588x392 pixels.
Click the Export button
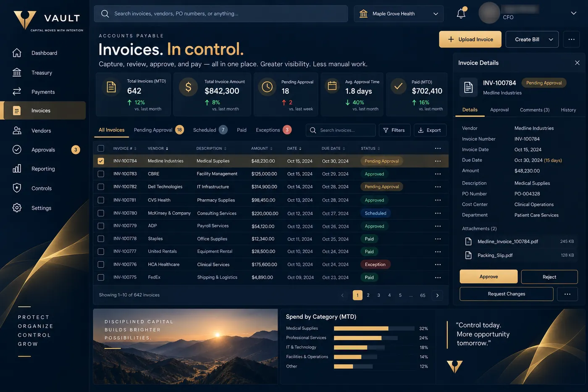coord(430,130)
